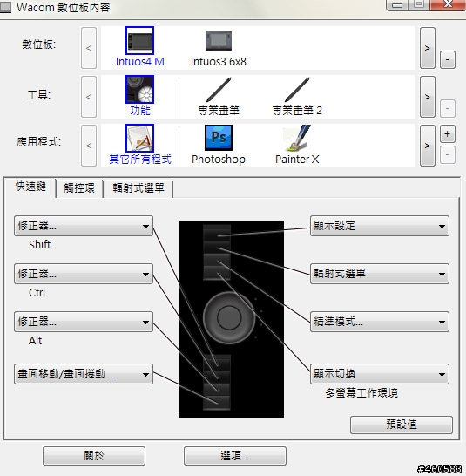
Task: Open the 輻射式選單 dropdown on the right
Action: point(380,274)
